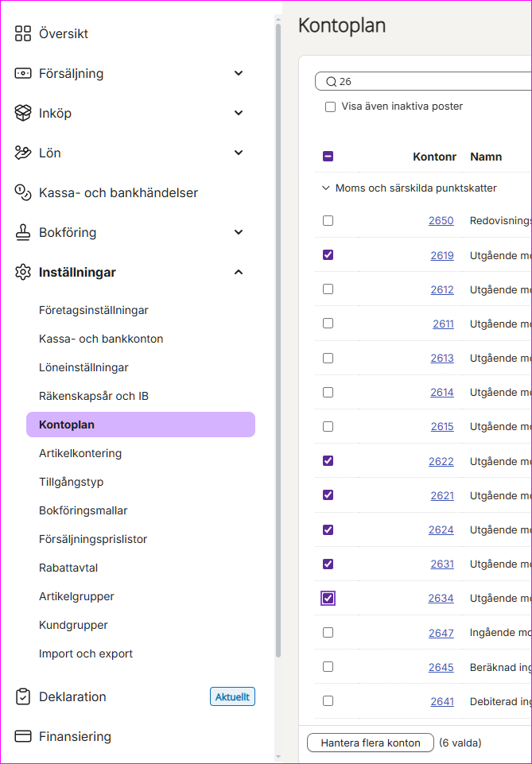Screen dimensions: 532x764
Task: Uncheck the box for account 2619
Action: (328, 255)
